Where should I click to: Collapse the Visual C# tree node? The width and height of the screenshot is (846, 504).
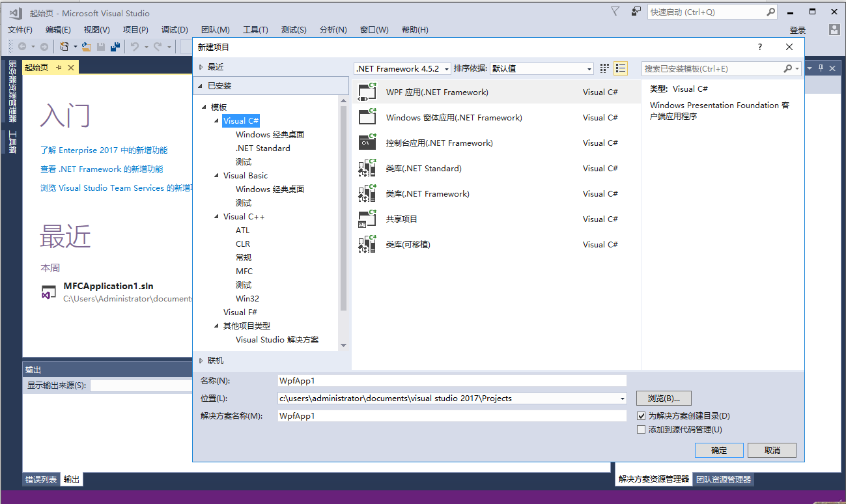(x=217, y=121)
